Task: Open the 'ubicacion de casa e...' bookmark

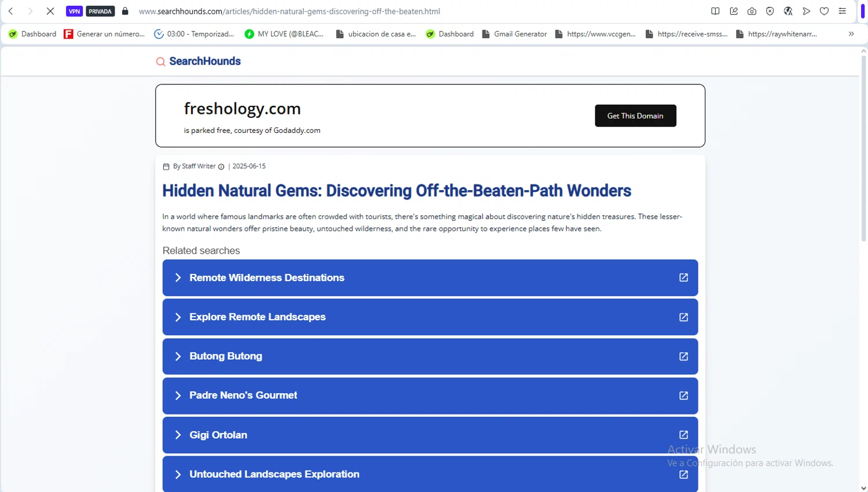Action: 376,34
